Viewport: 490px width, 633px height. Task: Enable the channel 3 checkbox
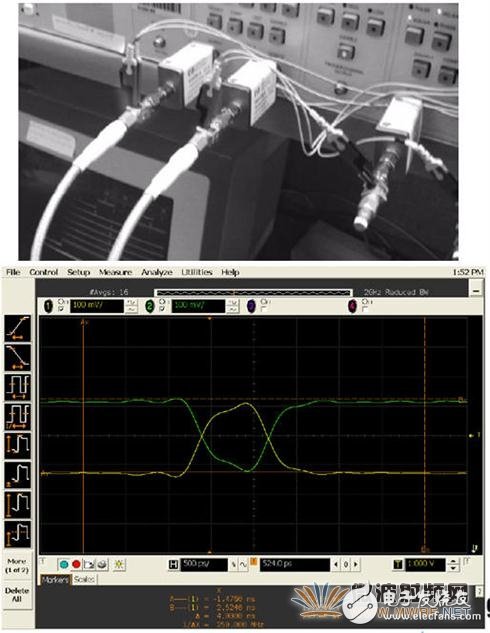tap(264, 309)
